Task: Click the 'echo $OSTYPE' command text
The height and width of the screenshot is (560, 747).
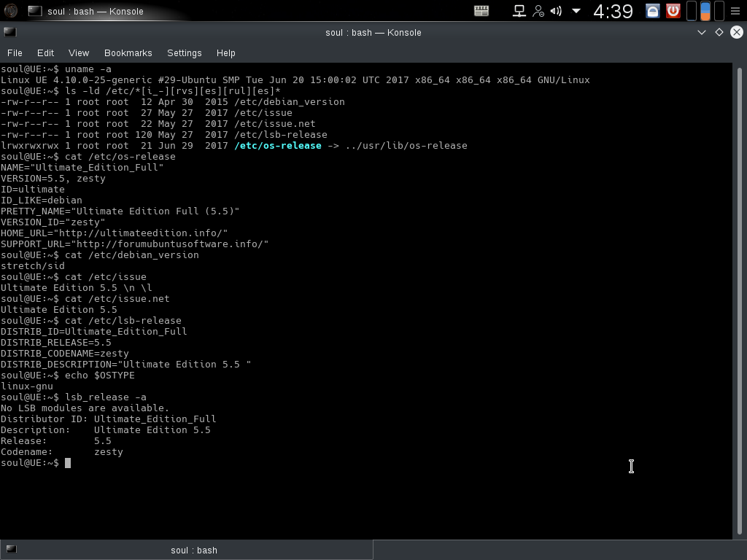Action: click(99, 376)
